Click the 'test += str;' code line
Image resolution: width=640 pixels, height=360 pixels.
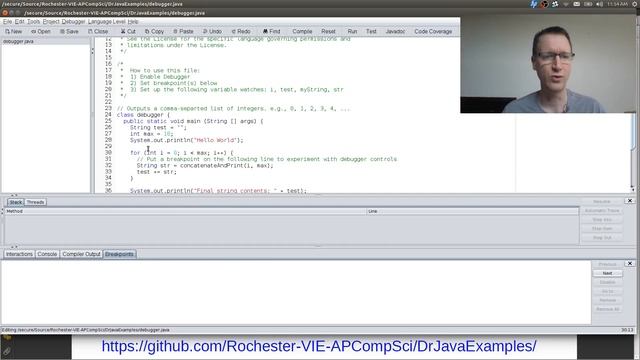(157, 172)
